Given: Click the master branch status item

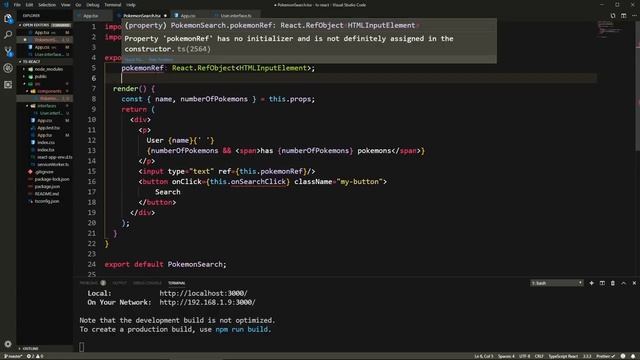Looking at the screenshot, I should point(13,356).
